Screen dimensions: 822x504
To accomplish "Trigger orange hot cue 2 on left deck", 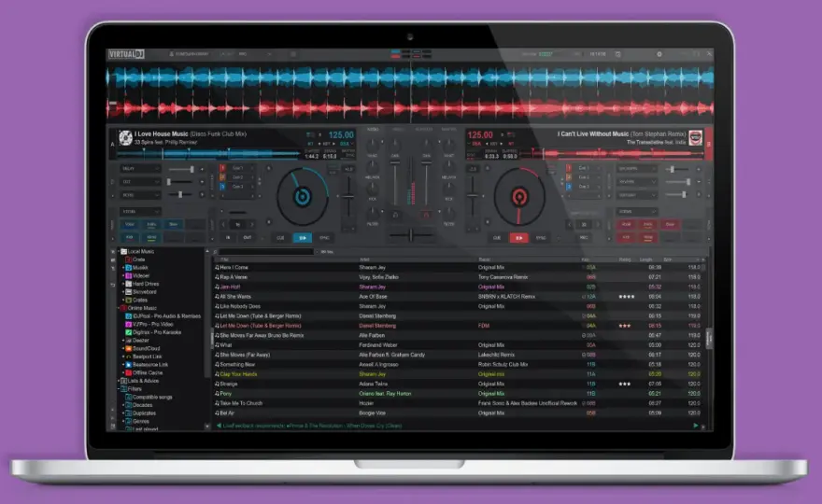I will pos(223,177).
